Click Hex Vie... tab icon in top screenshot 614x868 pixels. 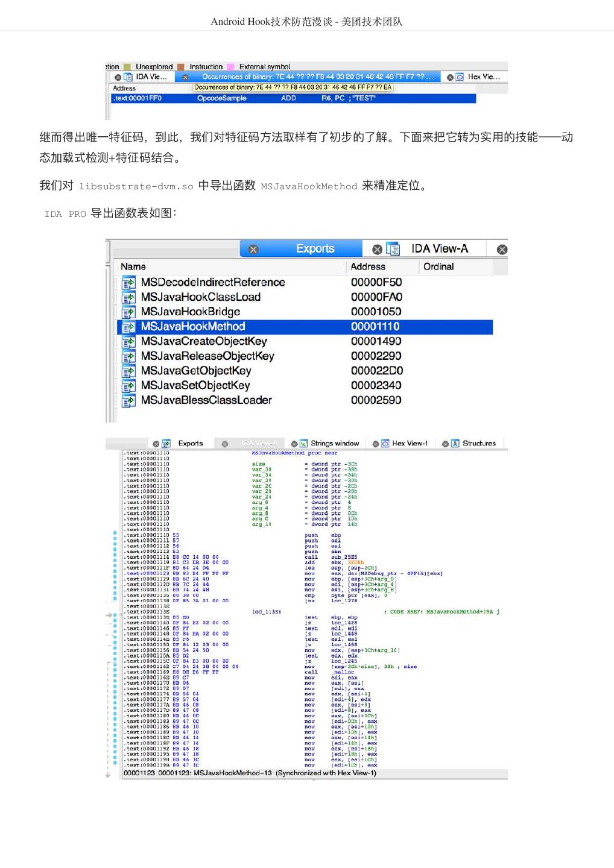460,77
